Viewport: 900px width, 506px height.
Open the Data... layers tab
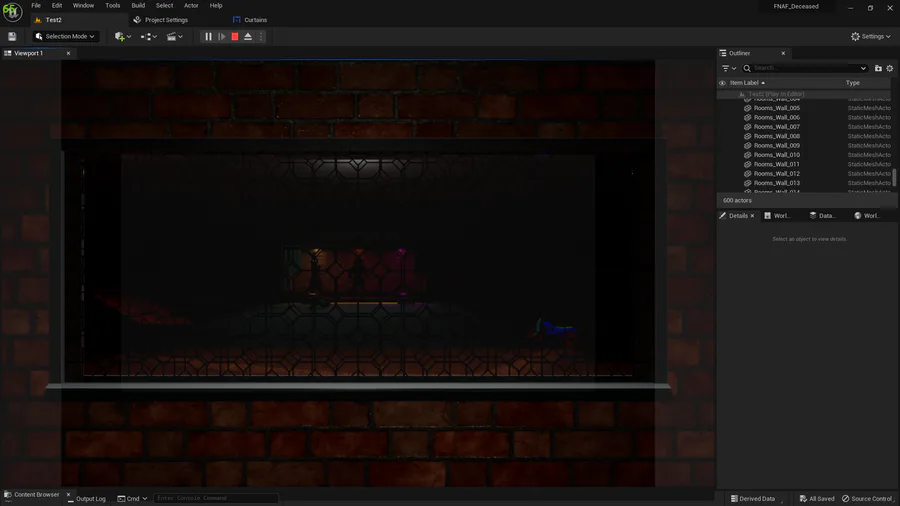[x=822, y=216]
